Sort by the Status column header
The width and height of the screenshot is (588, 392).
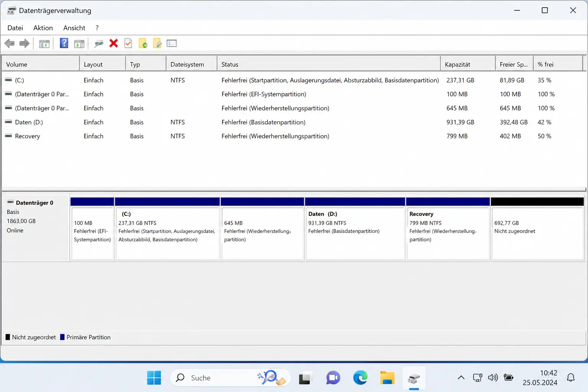pyautogui.click(x=329, y=64)
